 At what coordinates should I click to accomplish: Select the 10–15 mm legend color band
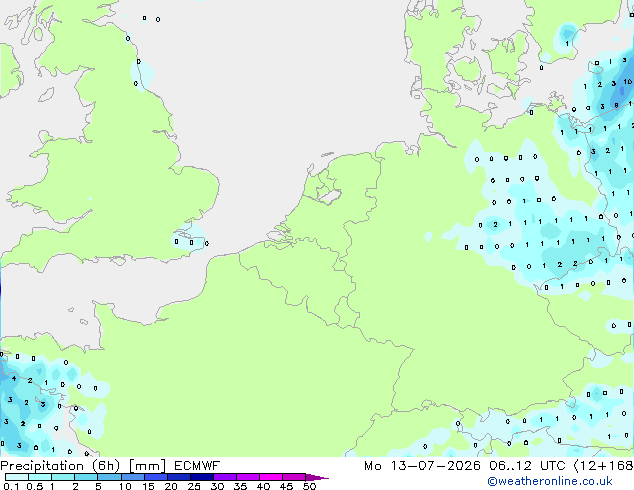(132, 477)
